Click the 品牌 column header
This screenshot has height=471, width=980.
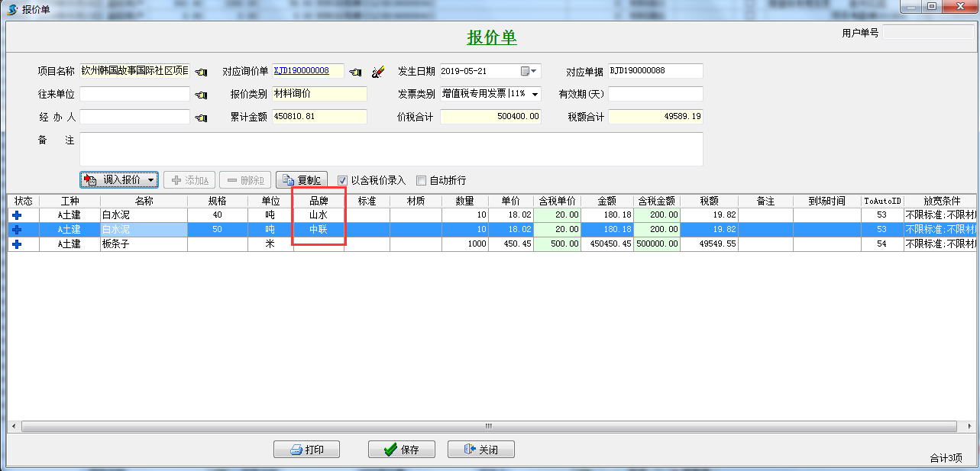[319, 201]
